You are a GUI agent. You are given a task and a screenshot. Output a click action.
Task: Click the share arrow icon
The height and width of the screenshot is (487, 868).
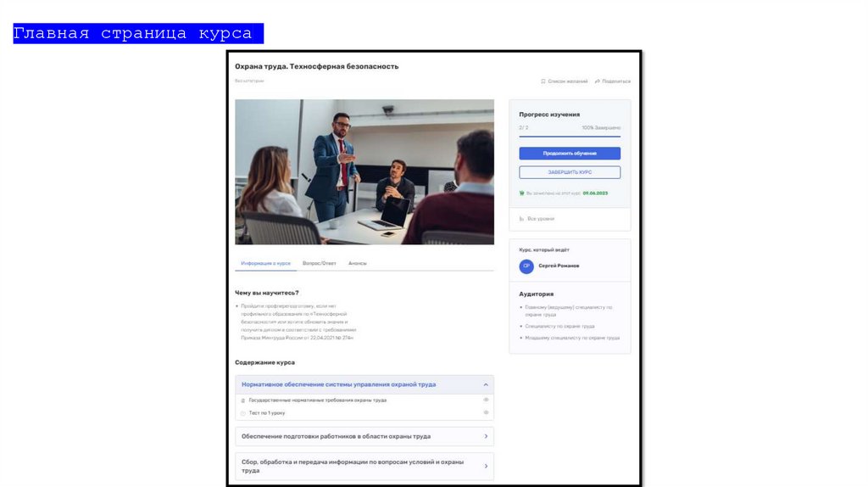point(598,81)
